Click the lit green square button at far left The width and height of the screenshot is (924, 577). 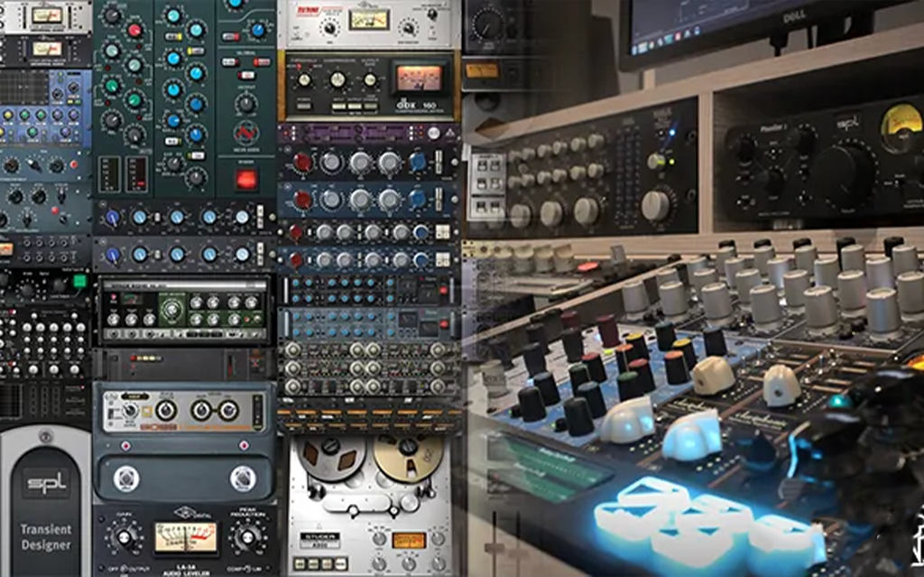(79, 281)
